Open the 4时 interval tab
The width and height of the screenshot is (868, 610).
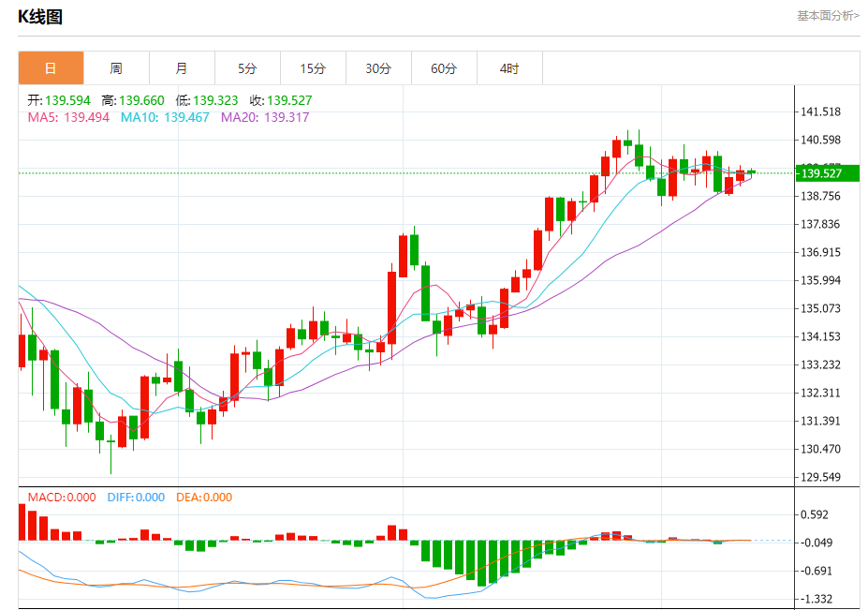[509, 68]
